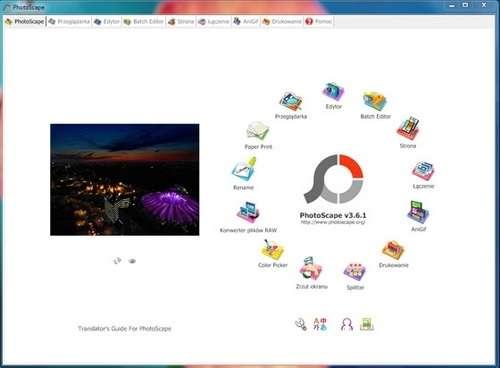Open the settings wrench icon at bottom

coord(301,324)
